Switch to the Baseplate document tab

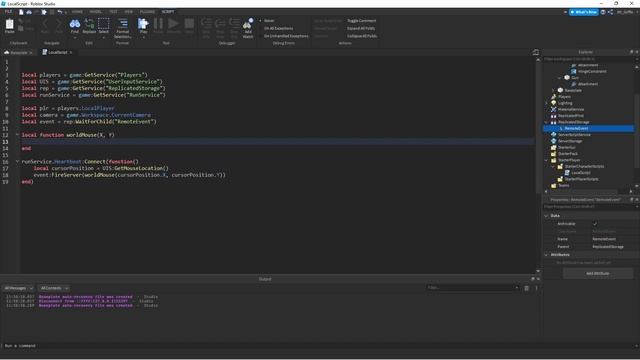click(18, 53)
